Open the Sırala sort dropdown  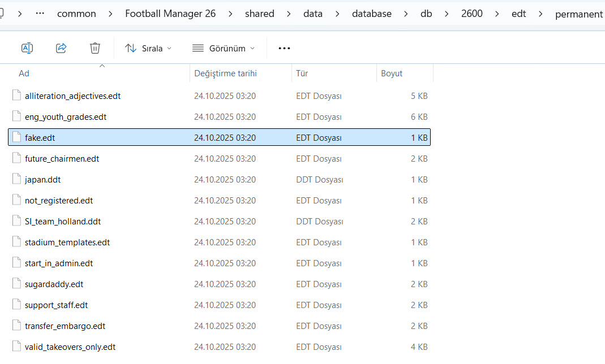click(x=148, y=48)
